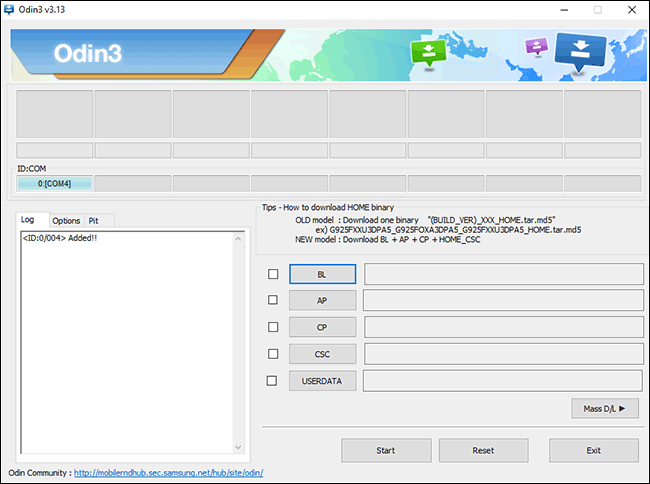650x484 pixels.
Task: Click the BL file path field
Action: pos(504,274)
